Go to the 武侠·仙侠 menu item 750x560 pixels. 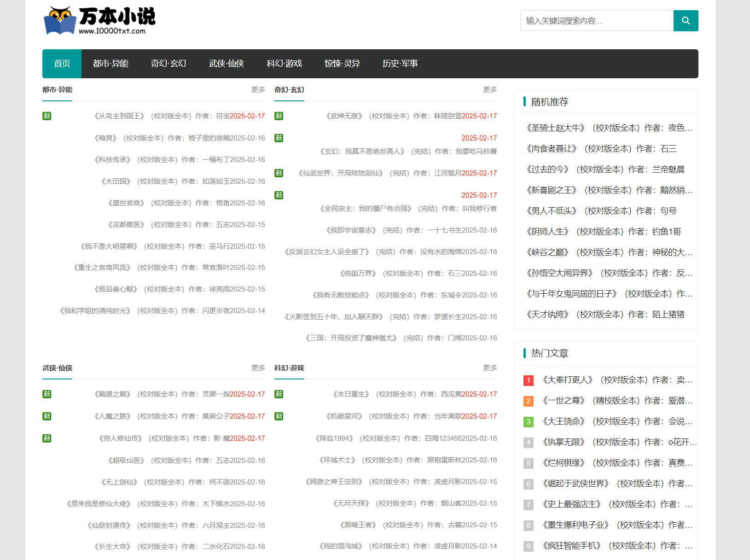point(226,64)
